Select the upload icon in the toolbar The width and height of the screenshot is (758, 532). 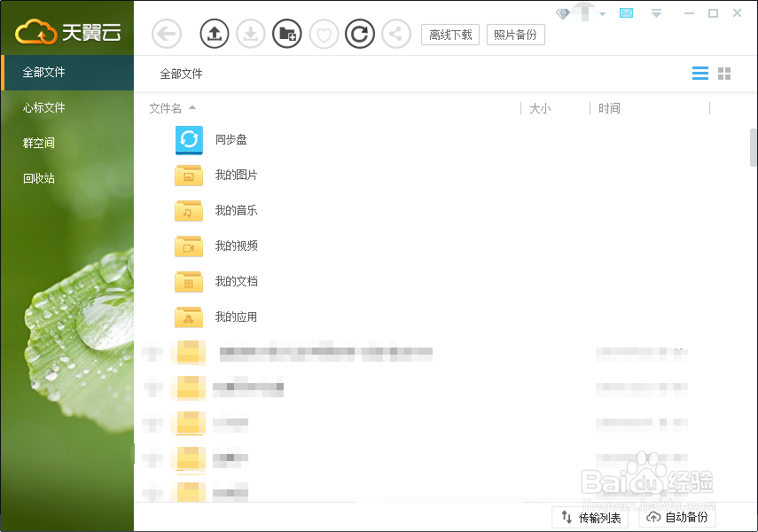[214, 34]
